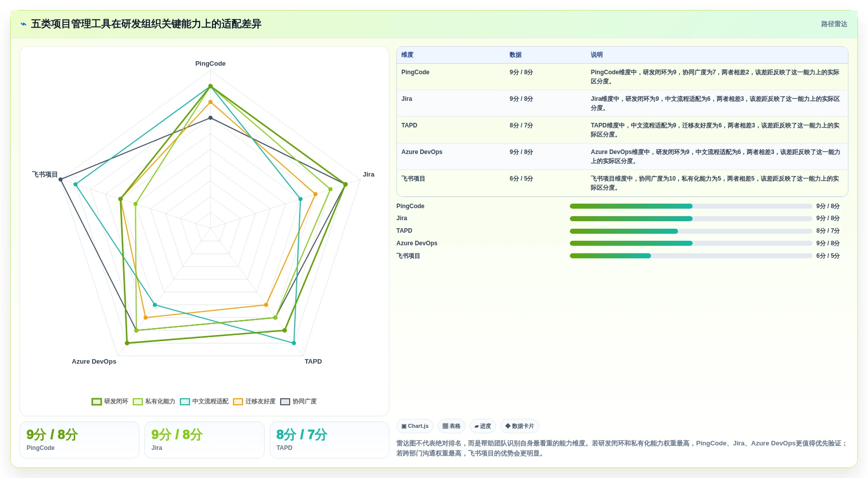This screenshot has height=478, width=868.
Task: Toggle the 私有化能力 legend swatch
Action: (138, 402)
